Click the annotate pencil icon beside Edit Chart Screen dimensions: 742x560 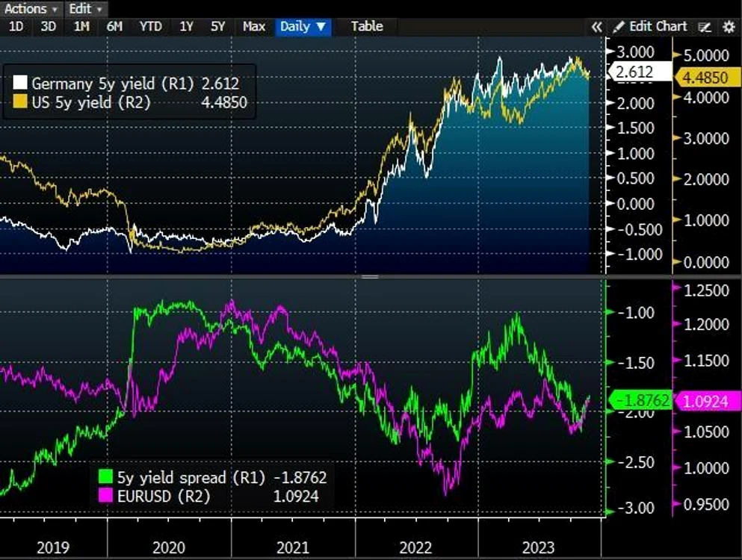705,27
